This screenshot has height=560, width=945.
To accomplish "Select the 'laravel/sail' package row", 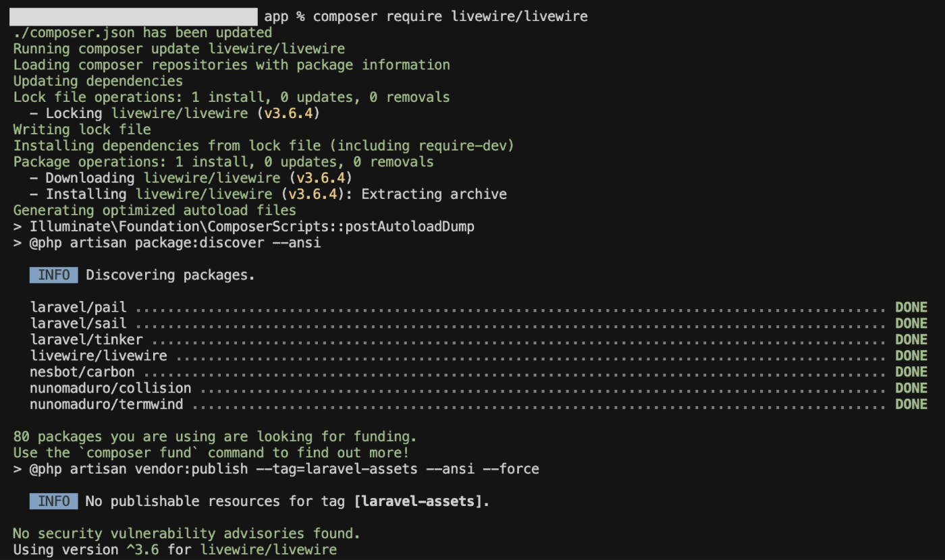I will (x=479, y=324).
